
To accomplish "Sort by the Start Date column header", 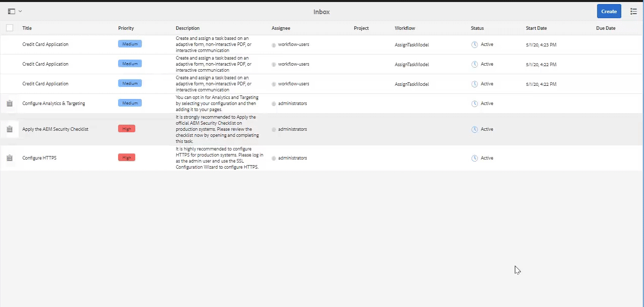I will 536,28.
